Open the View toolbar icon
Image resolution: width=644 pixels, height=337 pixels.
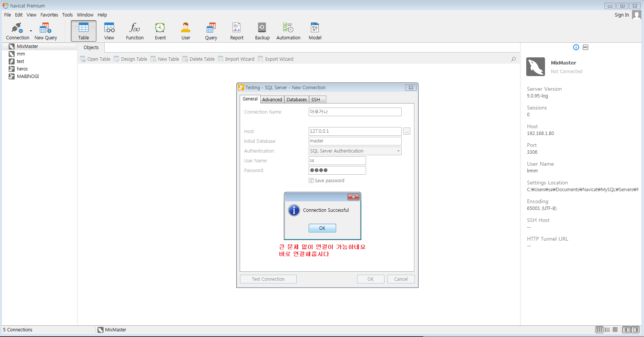(x=109, y=31)
